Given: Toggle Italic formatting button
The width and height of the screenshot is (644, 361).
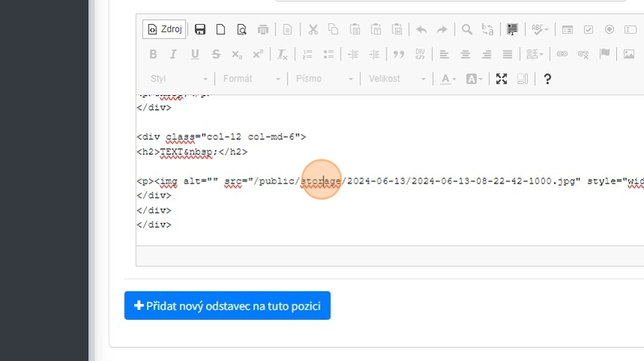Looking at the screenshot, I should click(x=174, y=54).
